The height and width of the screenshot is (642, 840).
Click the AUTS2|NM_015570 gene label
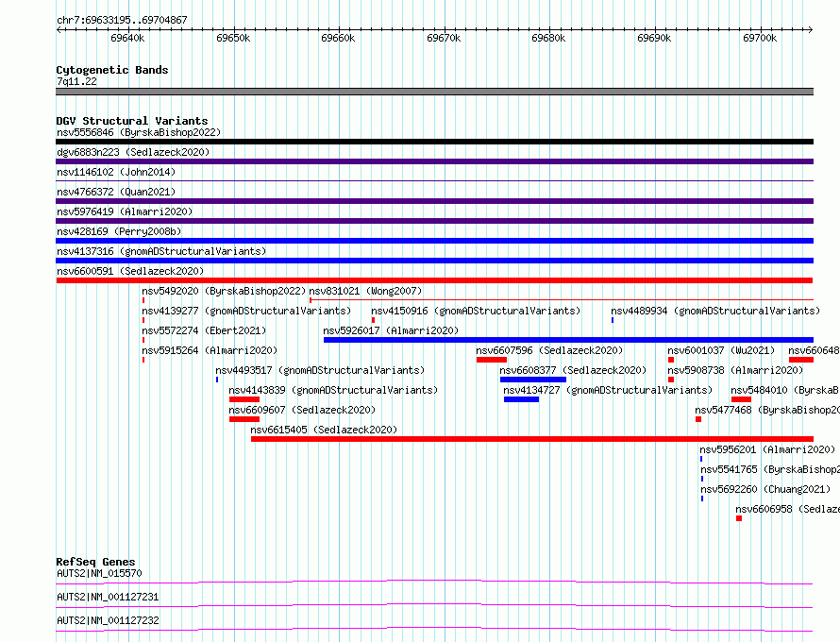[100, 573]
